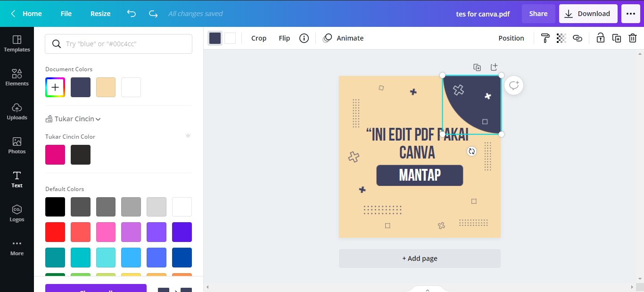644x292 pixels.
Task: Click the purple button at panel bottom
Action: (x=96, y=288)
